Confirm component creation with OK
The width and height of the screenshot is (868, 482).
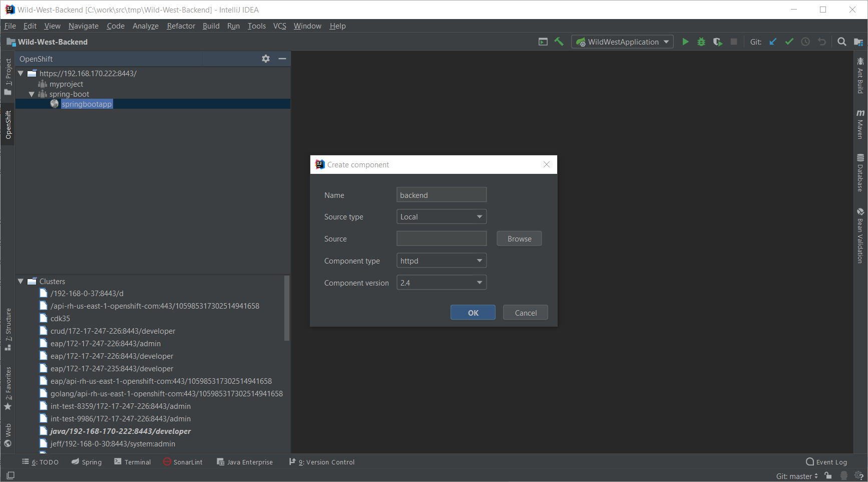click(x=473, y=313)
